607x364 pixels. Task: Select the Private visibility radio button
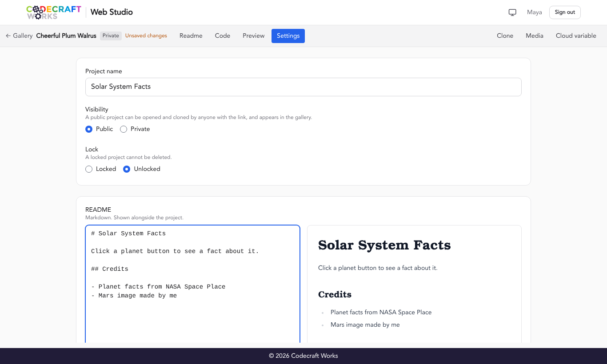click(x=124, y=129)
